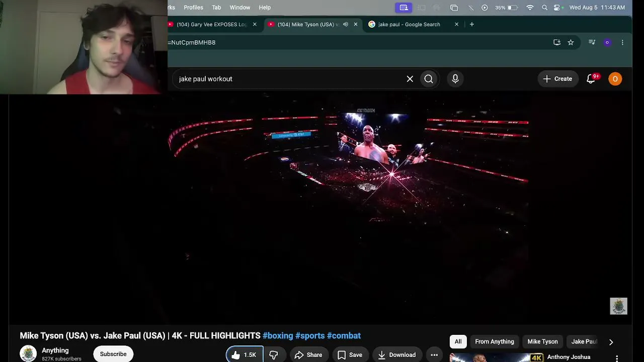Open the stacked windows menu bar icon
This screenshot has height=362, width=644.
click(454, 8)
